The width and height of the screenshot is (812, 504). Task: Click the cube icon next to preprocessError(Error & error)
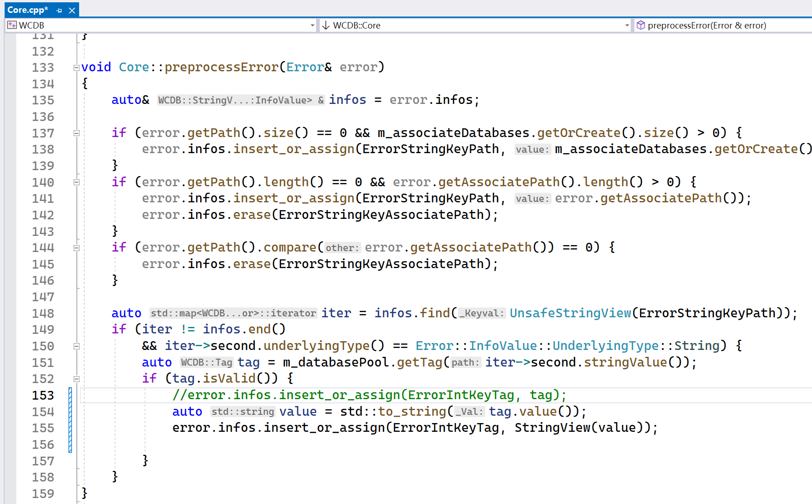(x=641, y=25)
